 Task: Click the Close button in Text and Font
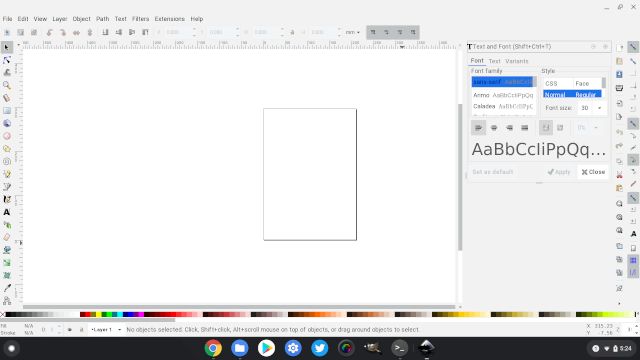593,172
